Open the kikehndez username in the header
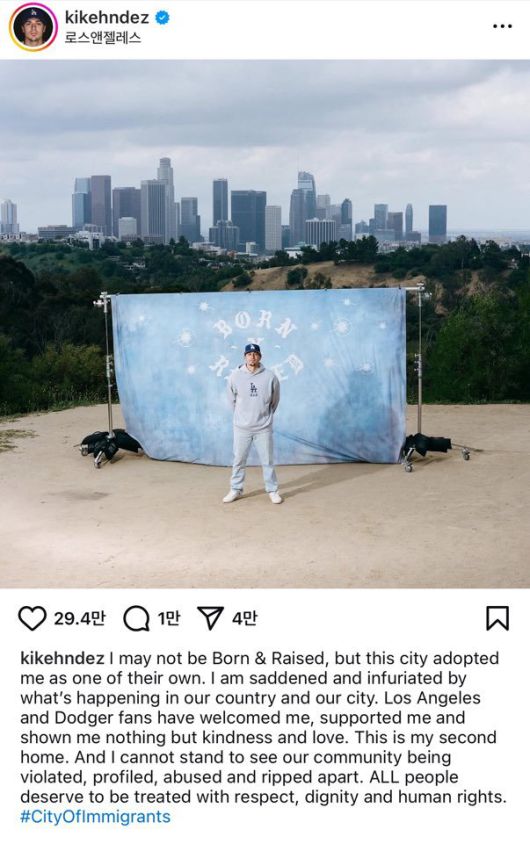 pos(107,18)
